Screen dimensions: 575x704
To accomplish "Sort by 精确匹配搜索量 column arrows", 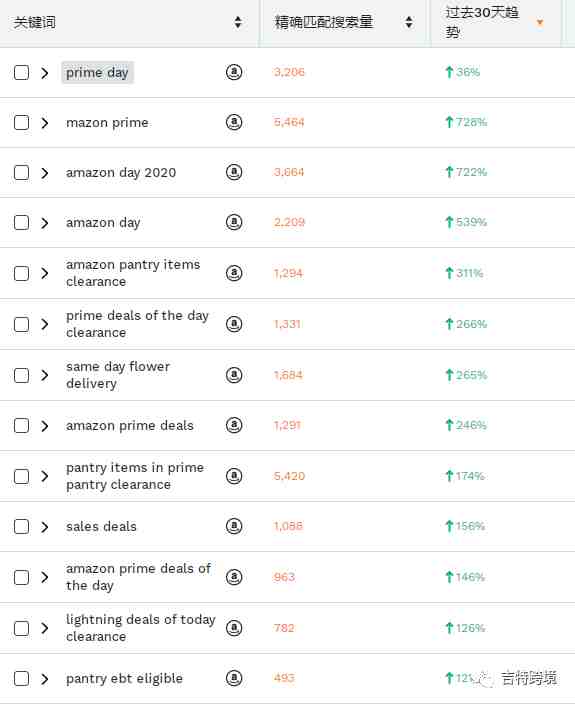I will (x=409, y=22).
